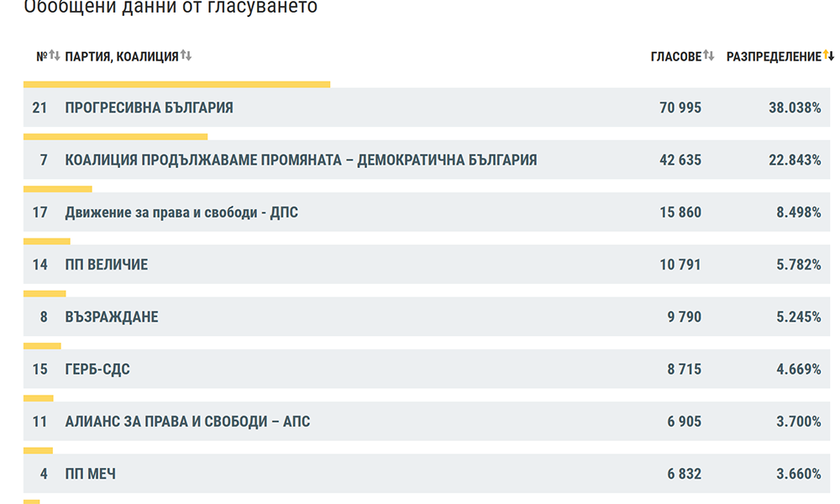
Task: Click the 38.038% distribution value
Action: click(x=795, y=108)
